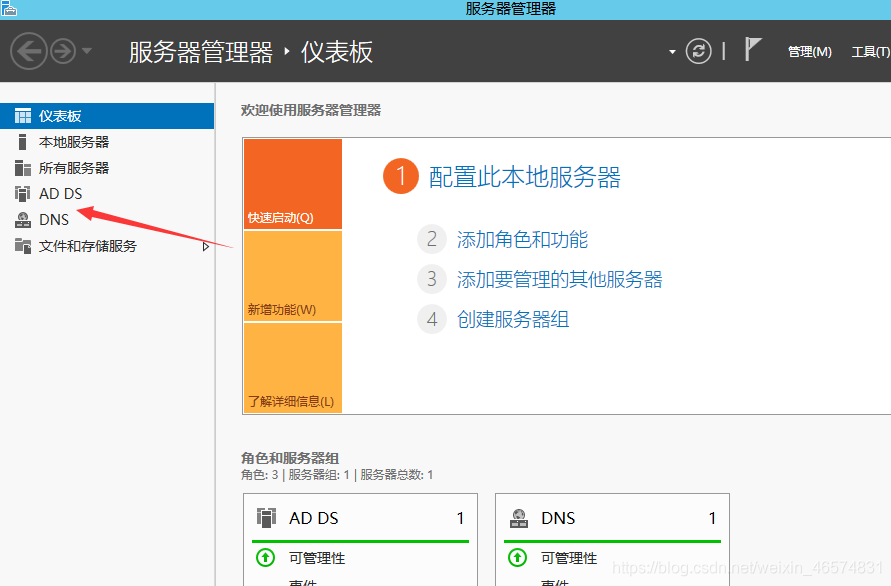Click the DNS sidebar icon

coord(23,220)
